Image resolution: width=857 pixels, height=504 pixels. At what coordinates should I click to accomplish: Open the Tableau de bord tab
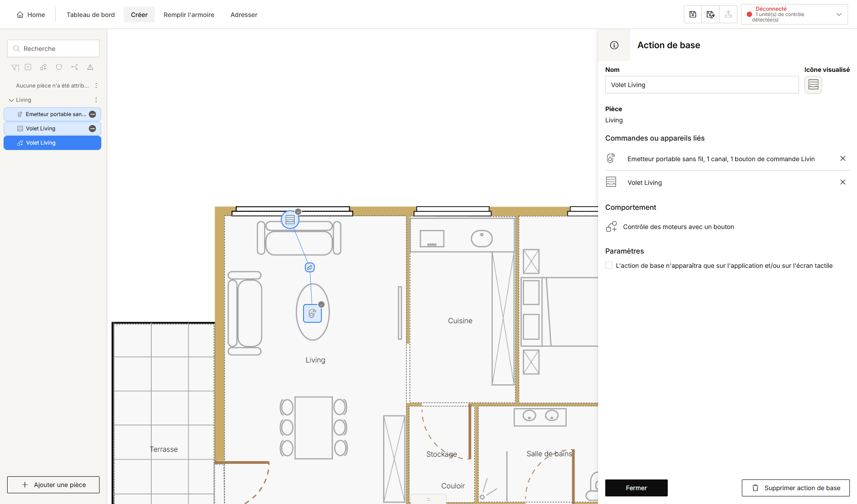pyautogui.click(x=91, y=15)
